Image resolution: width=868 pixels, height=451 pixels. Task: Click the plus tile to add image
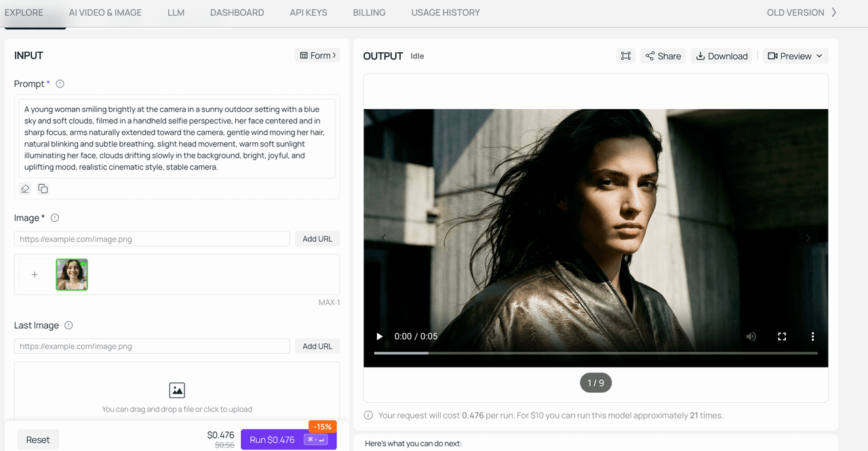pyautogui.click(x=35, y=275)
